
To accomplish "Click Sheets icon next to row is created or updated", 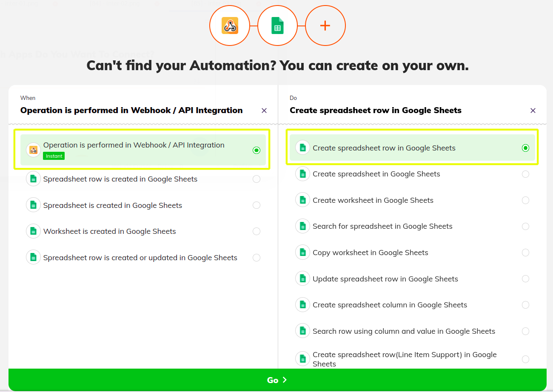I will [34, 258].
